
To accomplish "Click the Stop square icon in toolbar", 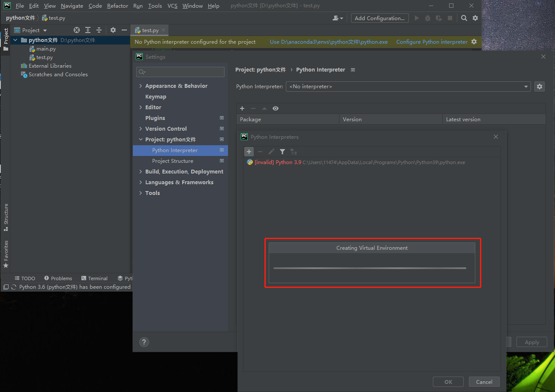I will coord(450,18).
